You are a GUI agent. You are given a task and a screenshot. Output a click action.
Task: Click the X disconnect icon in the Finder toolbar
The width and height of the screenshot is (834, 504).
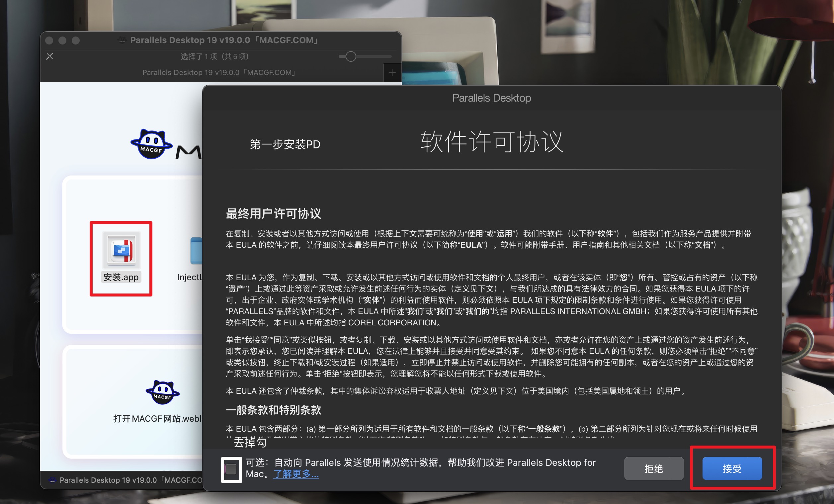pos(49,56)
